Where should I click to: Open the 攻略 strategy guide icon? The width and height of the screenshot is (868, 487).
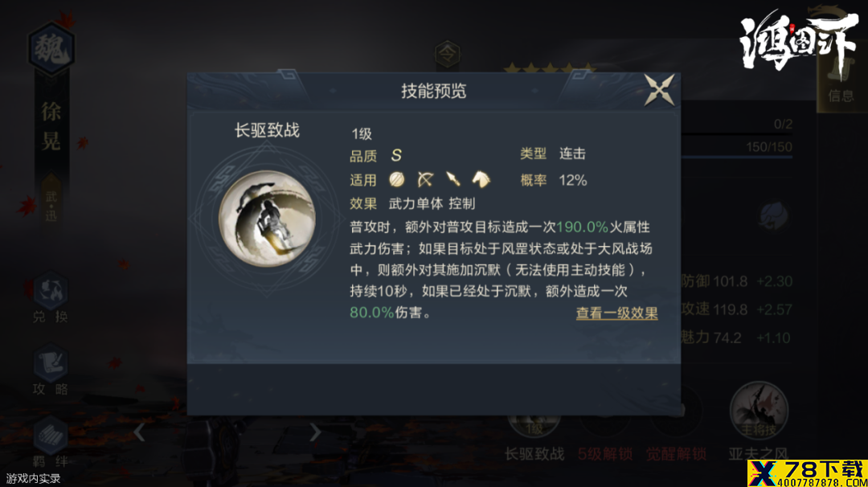pos(51,370)
